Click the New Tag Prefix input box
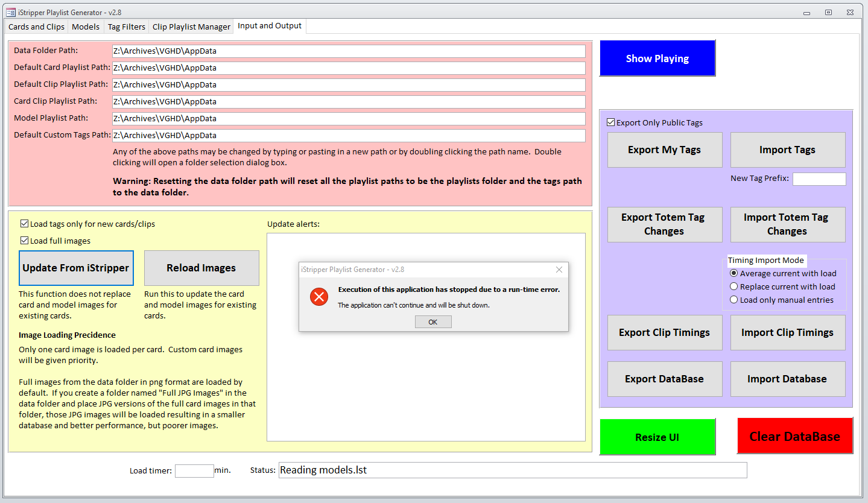Screen dimensions: 868x503 pos(819,179)
